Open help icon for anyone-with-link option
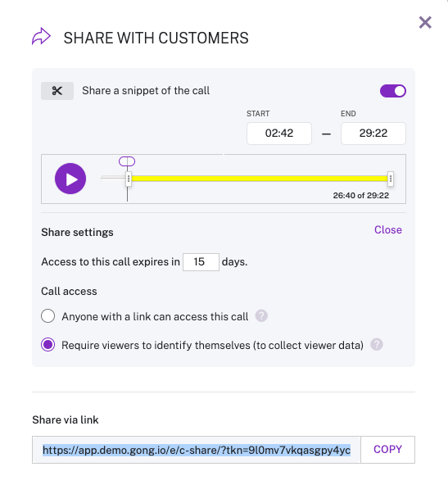This screenshot has height=485, width=448. pyautogui.click(x=261, y=316)
